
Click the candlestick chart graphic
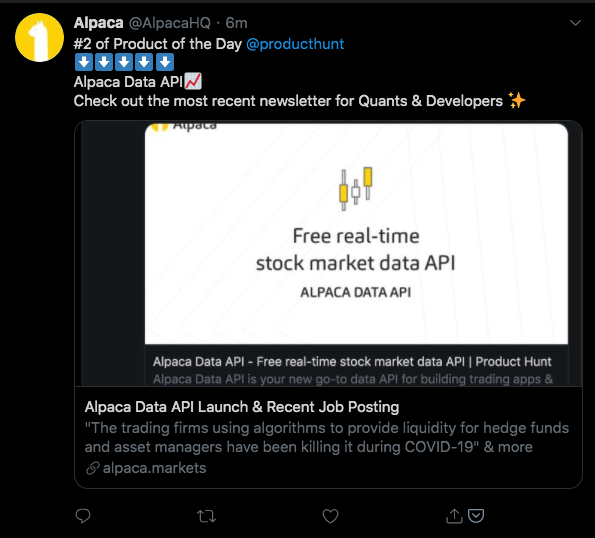pos(356,189)
